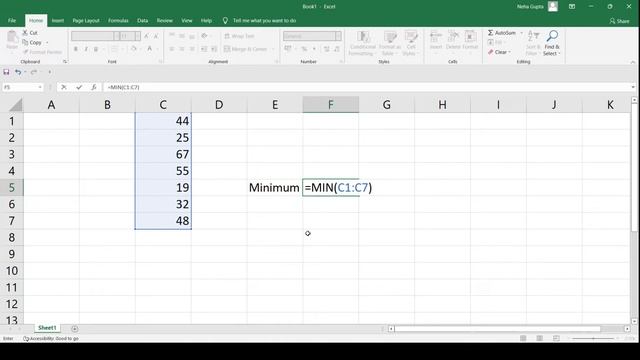Click the Minimum label cell
This screenshot has width=640, height=360.
coord(275,187)
